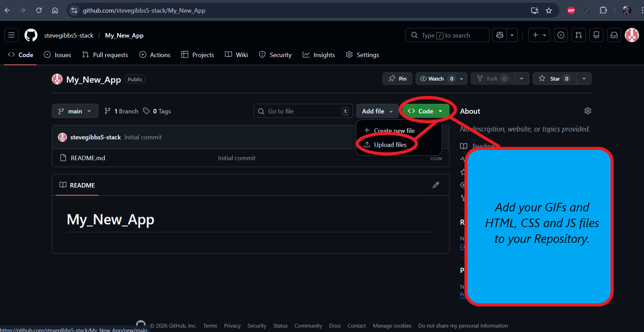The image size is (644, 332).
Task: Open the footer Docs link
Action: tap(335, 326)
